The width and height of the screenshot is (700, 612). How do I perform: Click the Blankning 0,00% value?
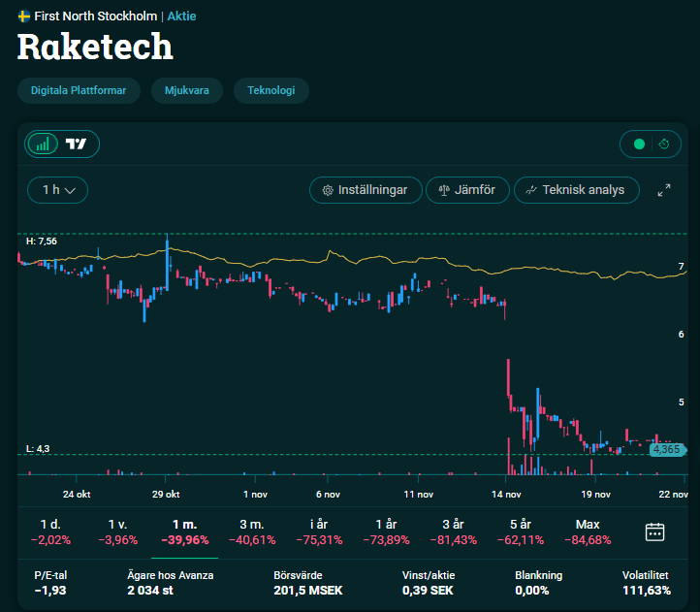point(531,591)
